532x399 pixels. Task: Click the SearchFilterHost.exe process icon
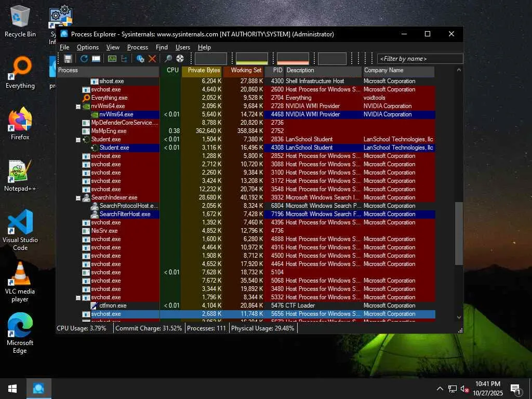(x=95, y=214)
